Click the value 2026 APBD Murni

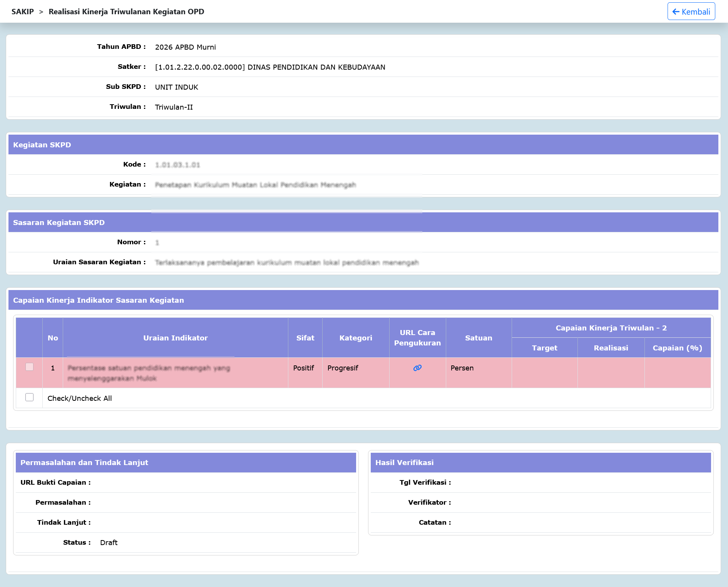(186, 47)
